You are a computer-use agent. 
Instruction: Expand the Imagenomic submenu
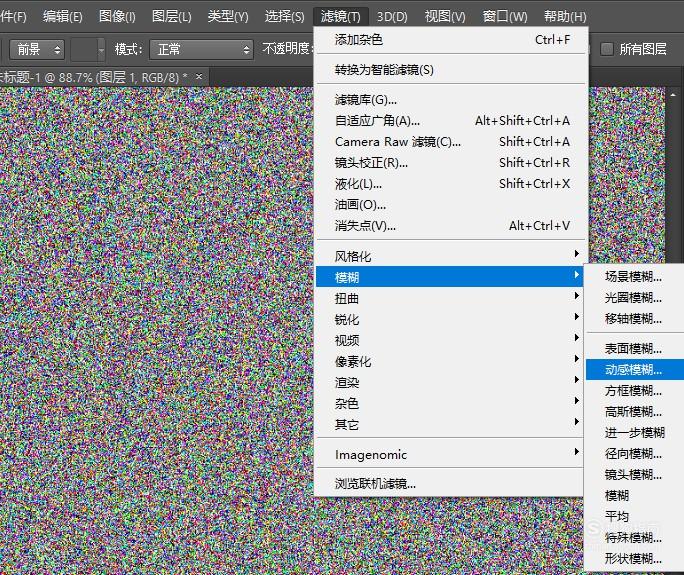tap(449, 454)
